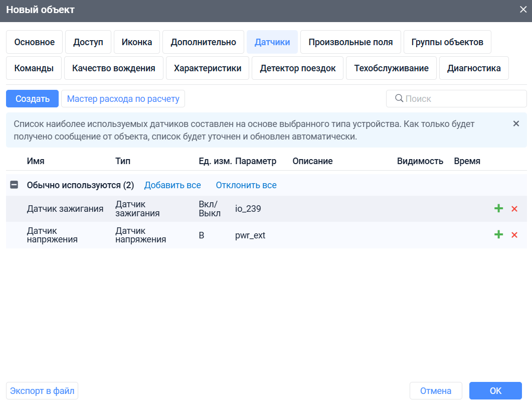The height and width of the screenshot is (405, 532).
Task: Click the Добавить все link
Action: [x=172, y=185]
